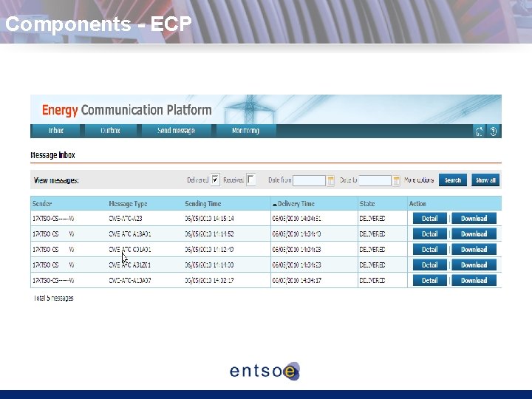
Task: Sort by the Message Type column header
Action: click(128, 204)
